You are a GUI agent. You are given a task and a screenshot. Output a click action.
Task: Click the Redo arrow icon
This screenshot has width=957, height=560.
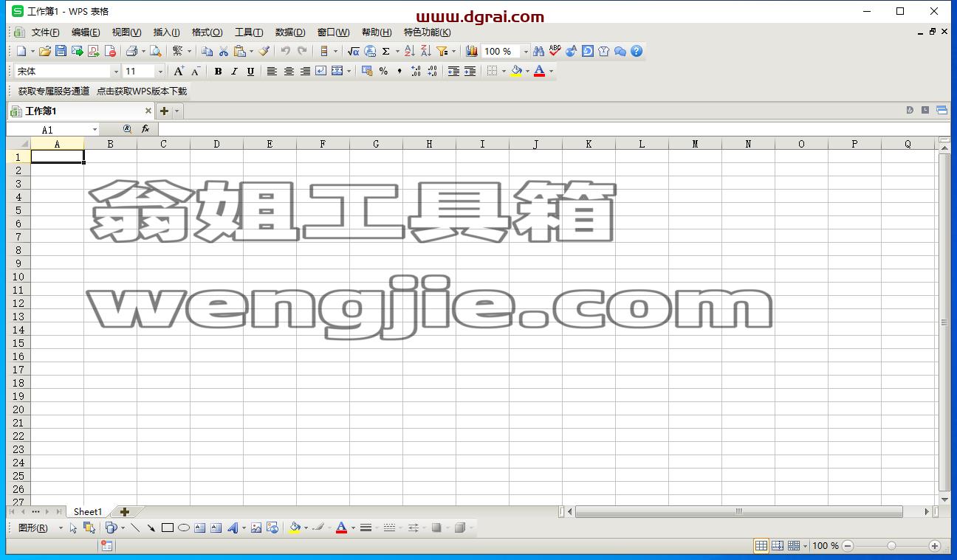click(x=302, y=52)
